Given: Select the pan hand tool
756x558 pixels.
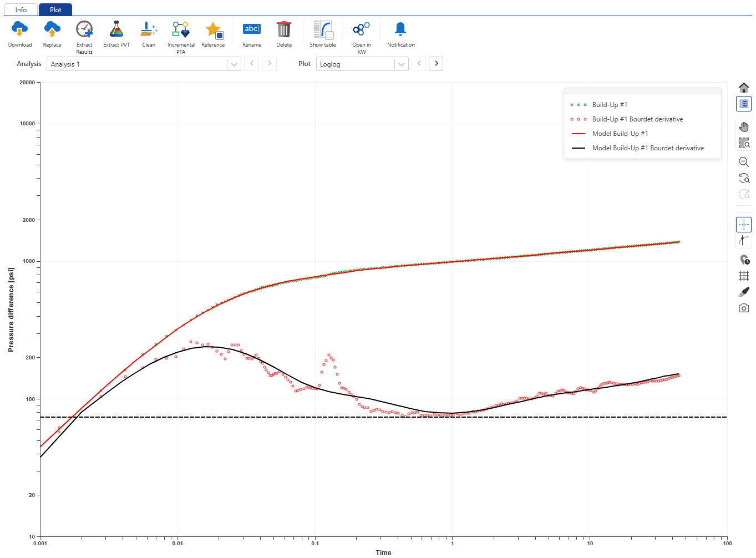Looking at the screenshot, I should point(744,127).
